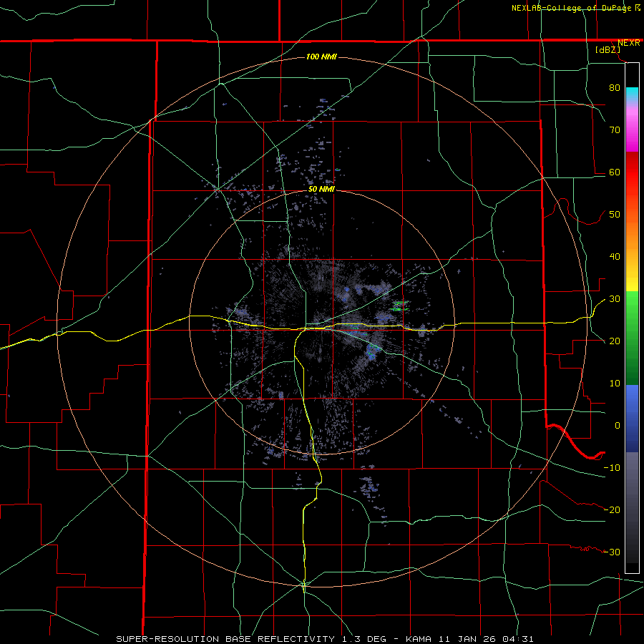644x644 pixels.
Task: Click the 50 NMI range ring label
Action: tap(321, 190)
